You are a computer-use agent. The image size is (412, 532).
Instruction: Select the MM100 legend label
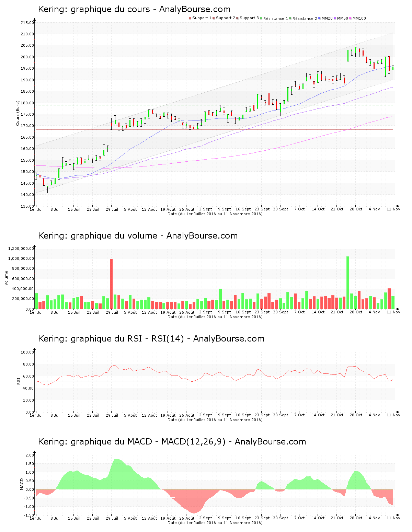[359, 18]
